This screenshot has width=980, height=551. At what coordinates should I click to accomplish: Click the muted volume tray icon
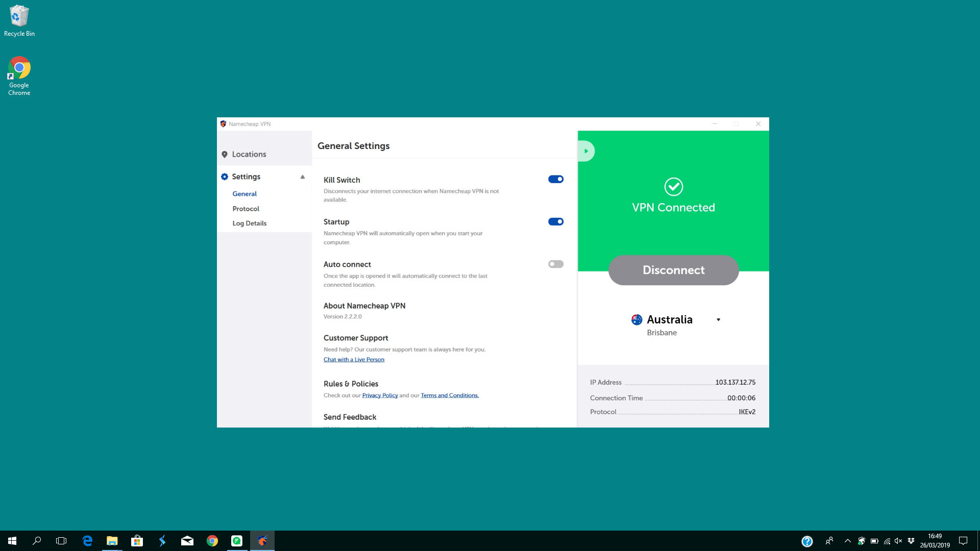898,541
